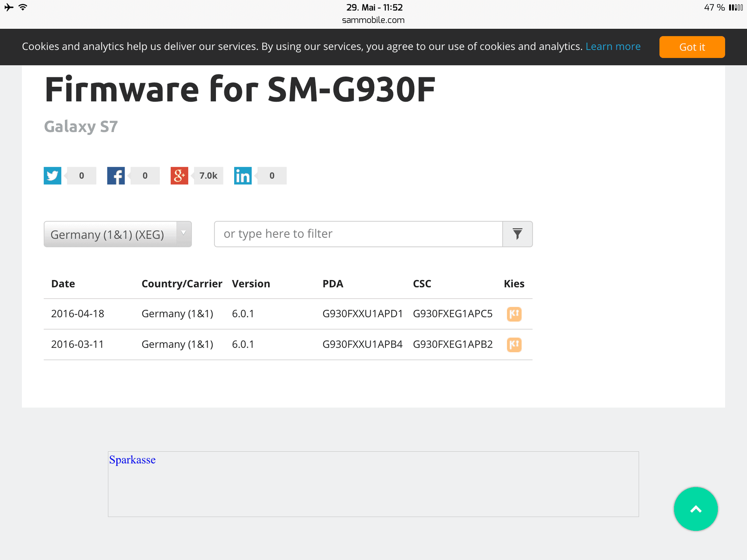Click the Galaxy S7 subtitle
Image resolution: width=747 pixels, height=560 pixels.
[81, 127]
